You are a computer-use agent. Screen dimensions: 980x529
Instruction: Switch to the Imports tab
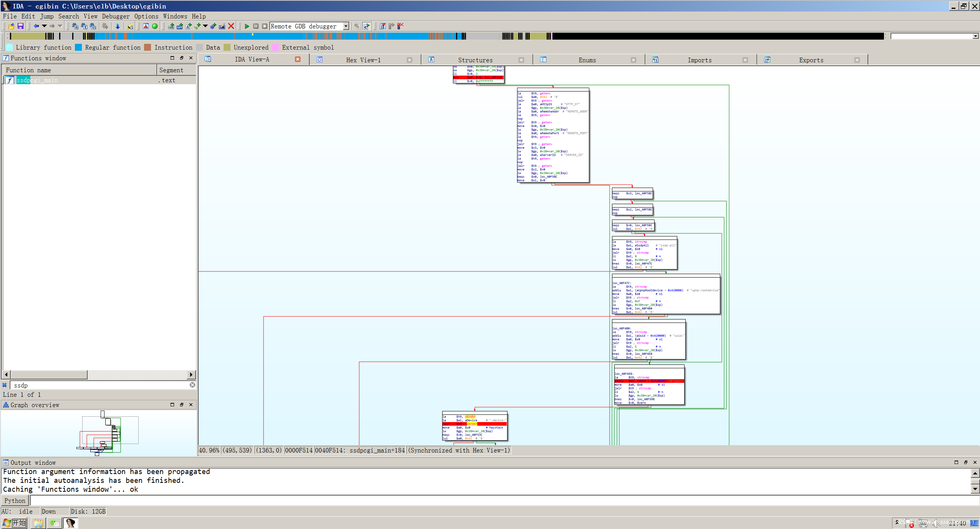click(699, 60)
